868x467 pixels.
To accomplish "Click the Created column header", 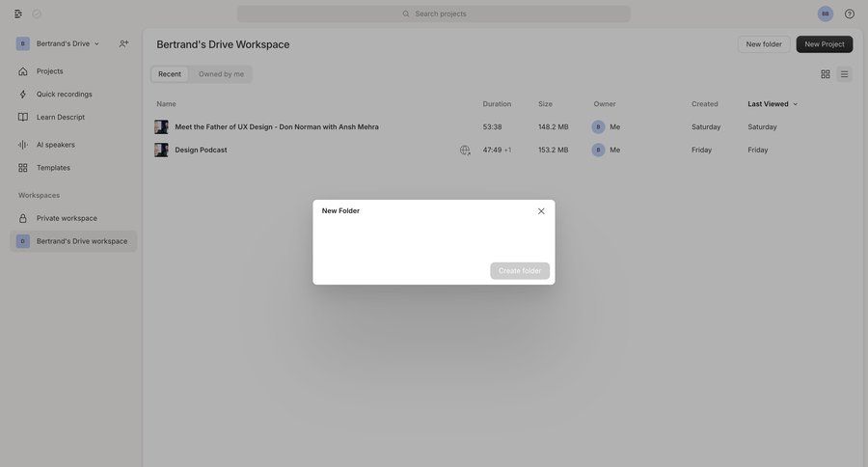I will tap(704, 104).
